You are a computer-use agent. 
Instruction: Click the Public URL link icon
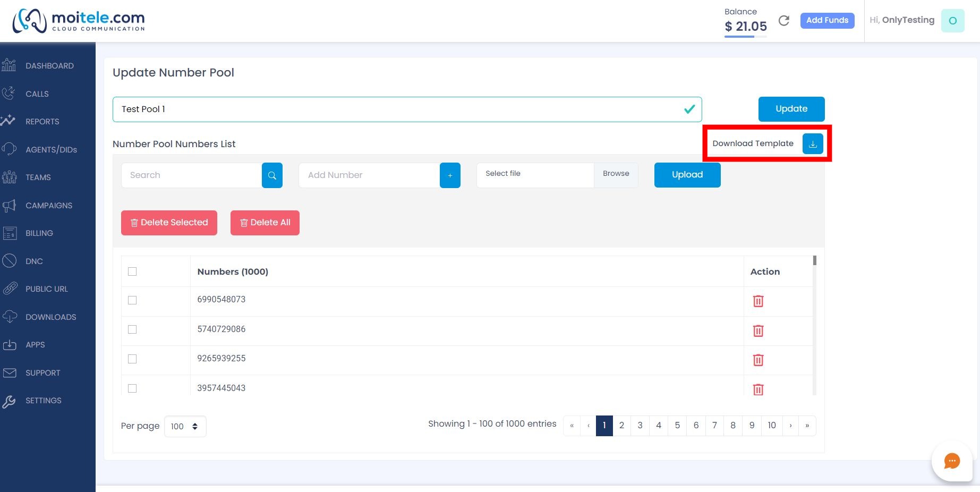[10, 289]
